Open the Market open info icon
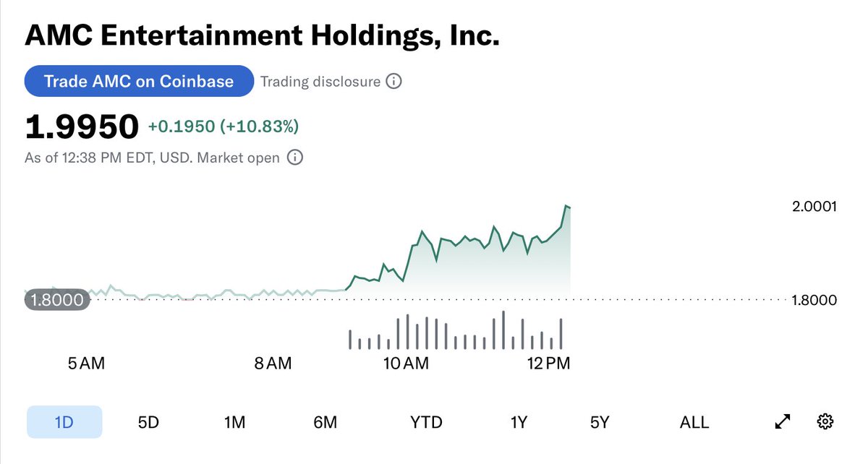This screenshot has height=464, width=868. [295, 157]
